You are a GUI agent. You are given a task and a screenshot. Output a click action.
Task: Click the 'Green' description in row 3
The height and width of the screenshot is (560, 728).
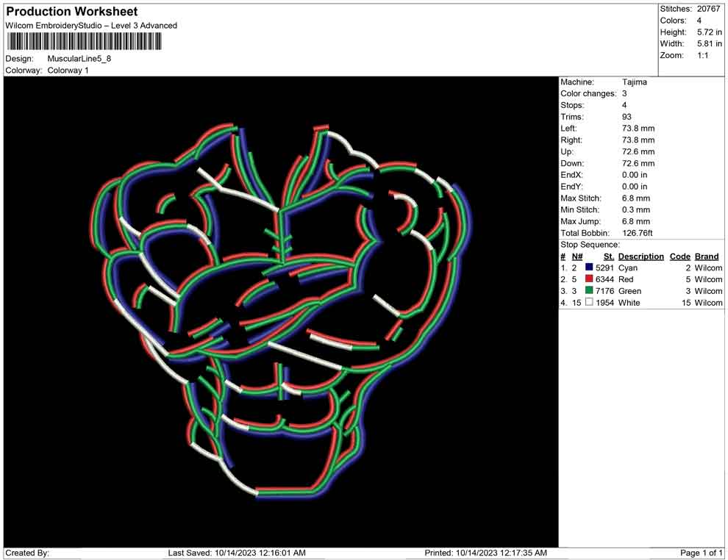[x=629, y=291]
